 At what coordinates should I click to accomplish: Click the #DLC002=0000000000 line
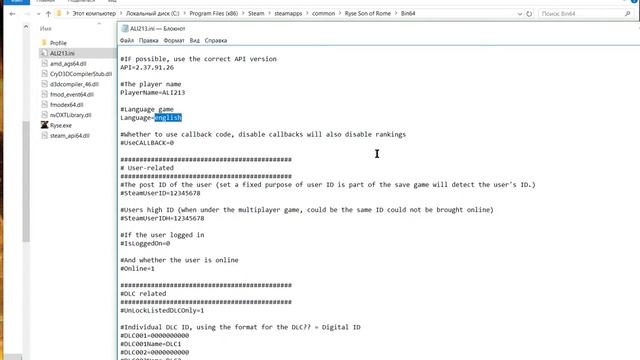click(x=155, y=352)
